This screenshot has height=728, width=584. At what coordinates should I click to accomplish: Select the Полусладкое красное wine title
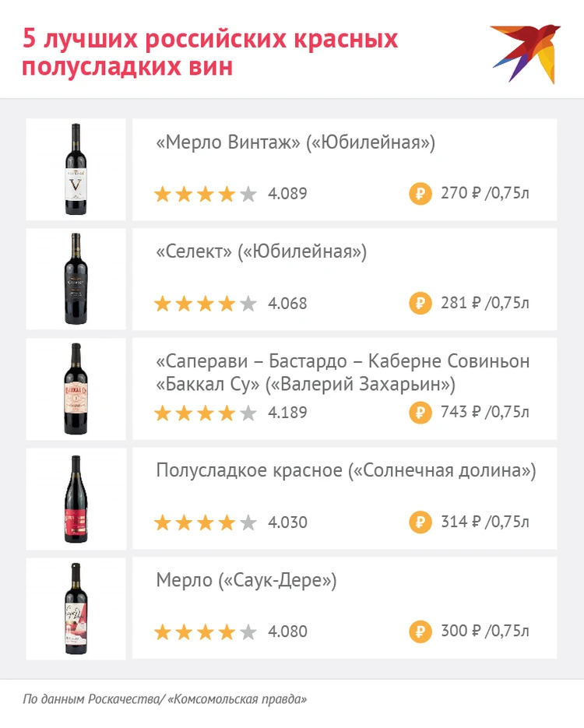point(346,471)
